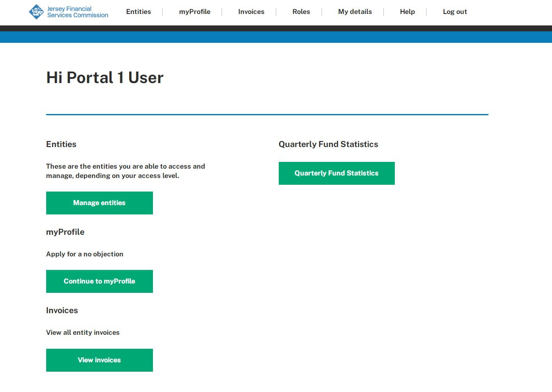This screenshot has height=392, width=552.
Task: Click the Invoices section heading
Action: pos(62,311)
